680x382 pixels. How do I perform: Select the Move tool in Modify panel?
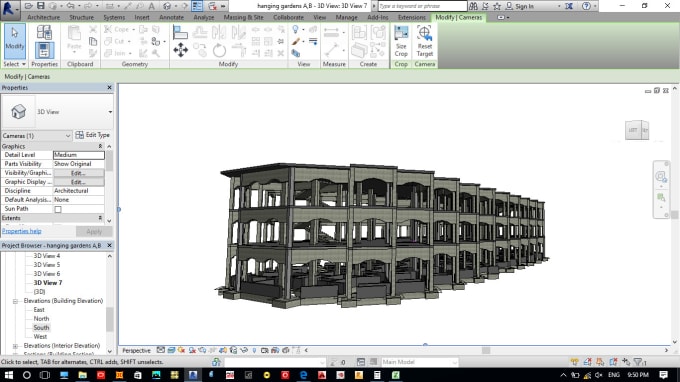pyautogui.click(x=180, y=50)
